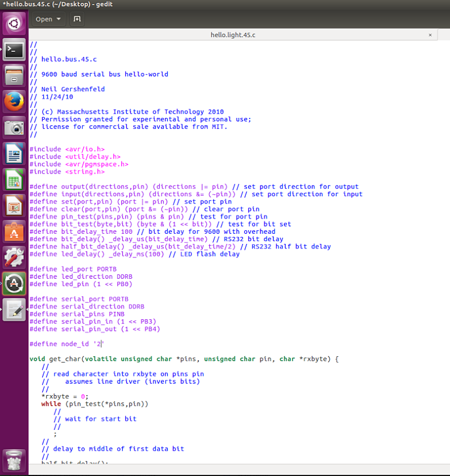
Task: Click the Massachusetts Institute of Technology line
Action: point(127,112)
